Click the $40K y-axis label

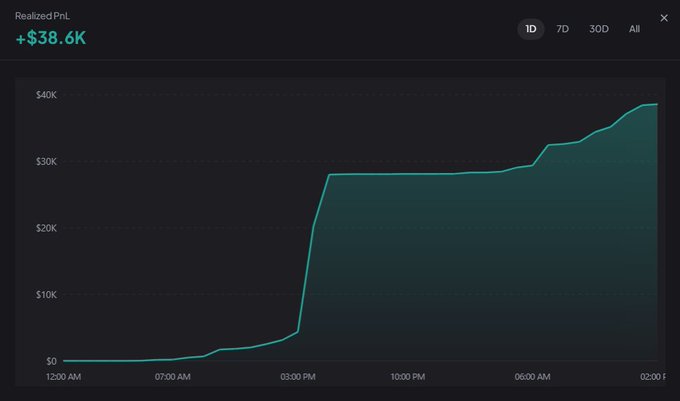[x=46, y=95]
